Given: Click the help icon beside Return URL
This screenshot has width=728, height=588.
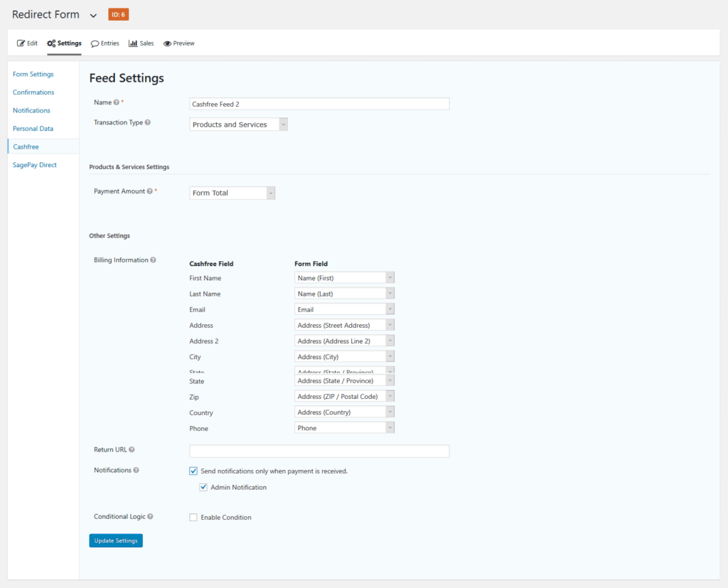Looking at the screenshot, I should 132,449.
